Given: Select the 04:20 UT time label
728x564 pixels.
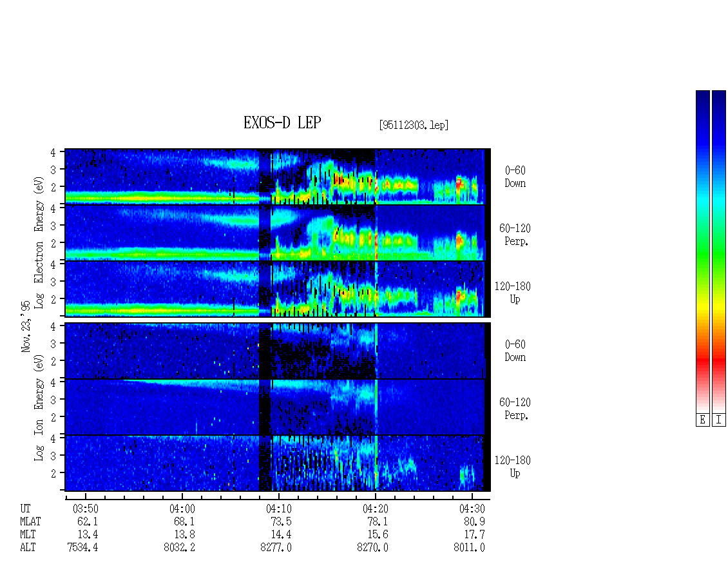Looking at the screenshot, I should point(375,509).
